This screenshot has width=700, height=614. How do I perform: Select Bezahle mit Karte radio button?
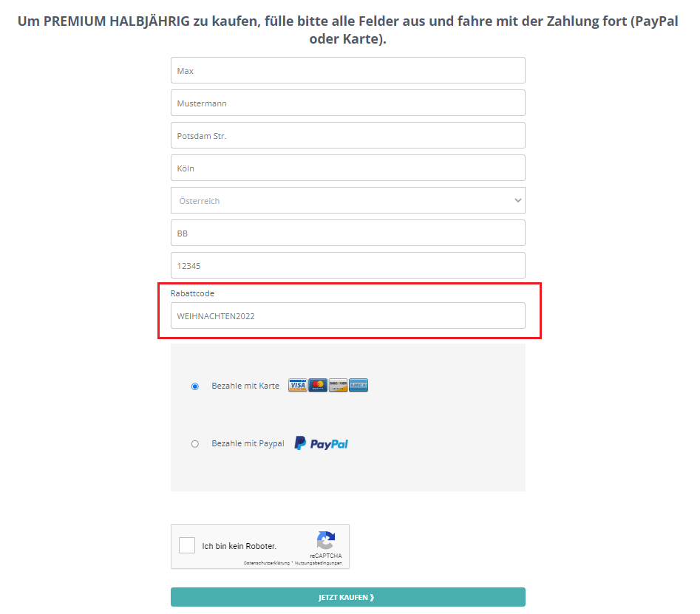coord(195,386)
